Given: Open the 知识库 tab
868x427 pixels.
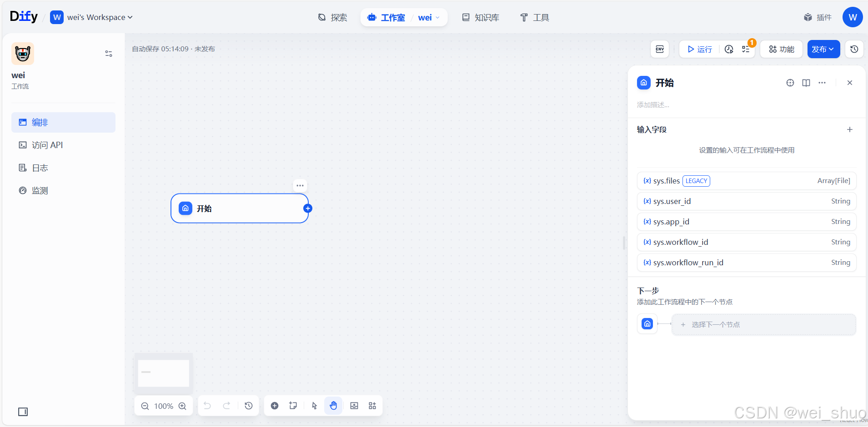Looking at the screenshot, I should [481, 17].
